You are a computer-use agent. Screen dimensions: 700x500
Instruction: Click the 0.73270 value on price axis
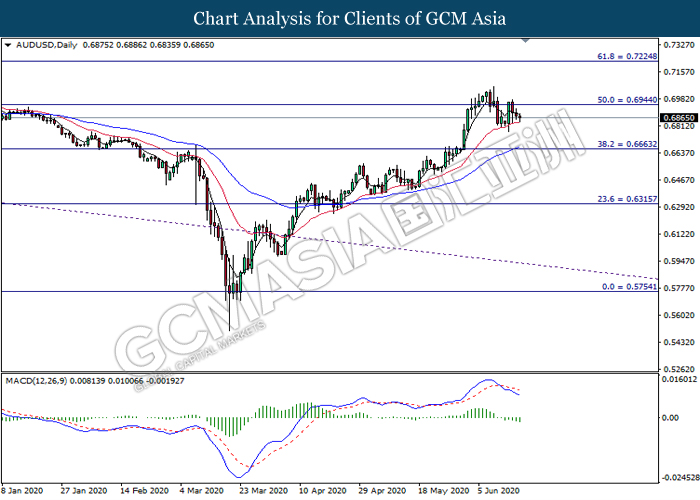677,46
